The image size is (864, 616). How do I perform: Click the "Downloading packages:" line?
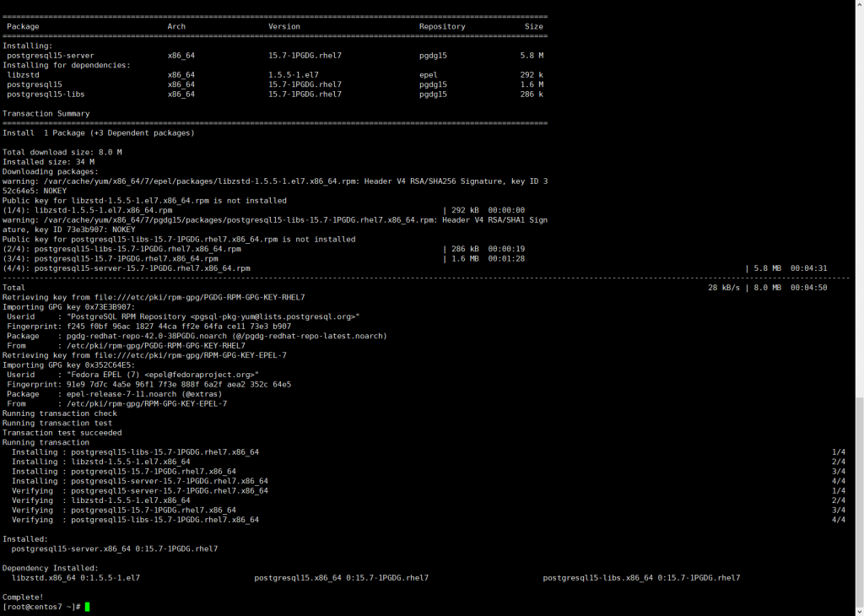click(x=50, y=172)
